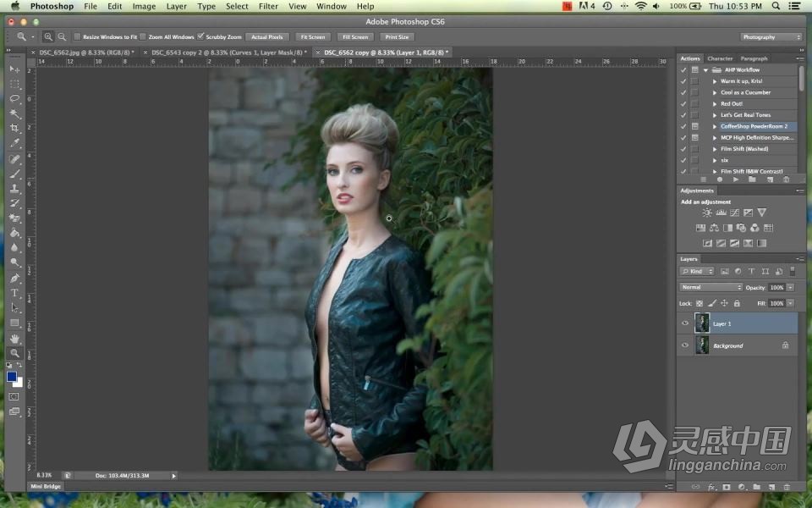Switch to the DSC_6562.jpg document tab
812x508 pixels.
[86, 52]
